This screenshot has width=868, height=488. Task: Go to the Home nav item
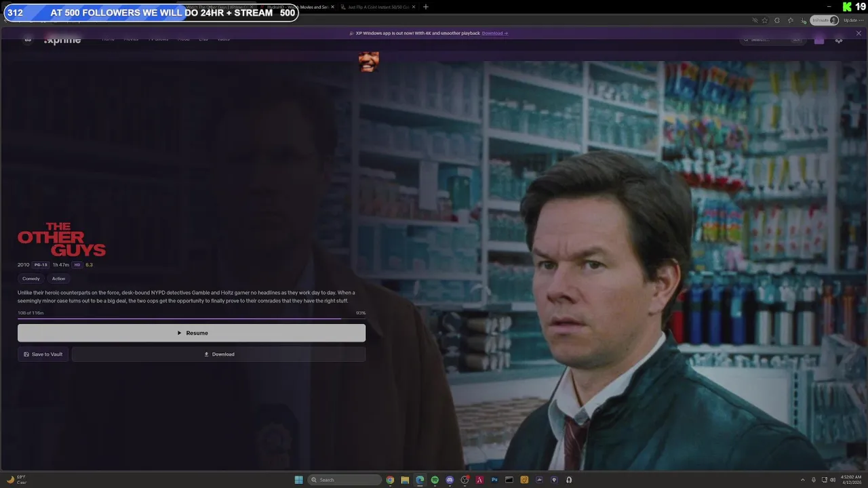(108, 39)
